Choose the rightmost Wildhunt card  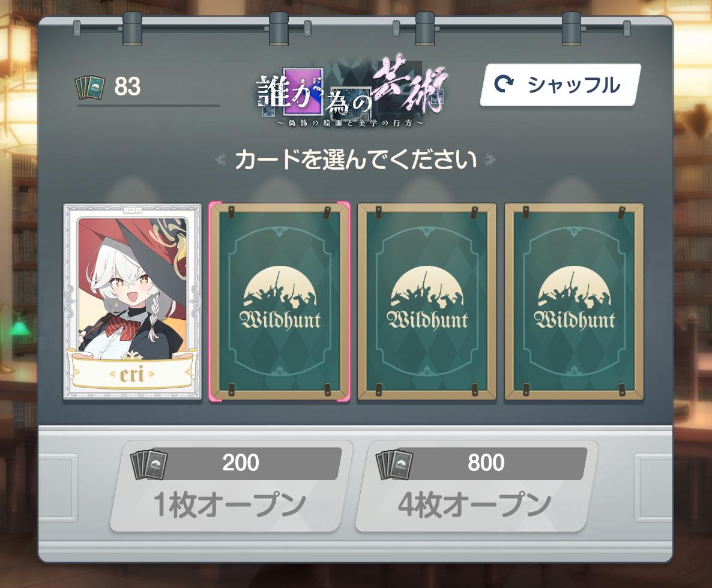(575, 302)
